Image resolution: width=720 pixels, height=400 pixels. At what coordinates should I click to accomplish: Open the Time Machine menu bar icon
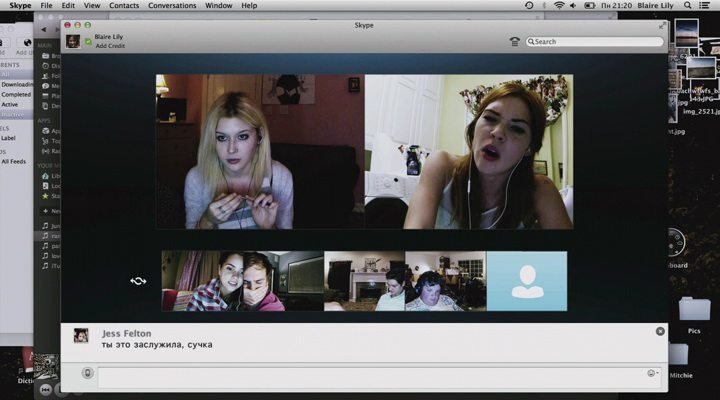point(529,6)
